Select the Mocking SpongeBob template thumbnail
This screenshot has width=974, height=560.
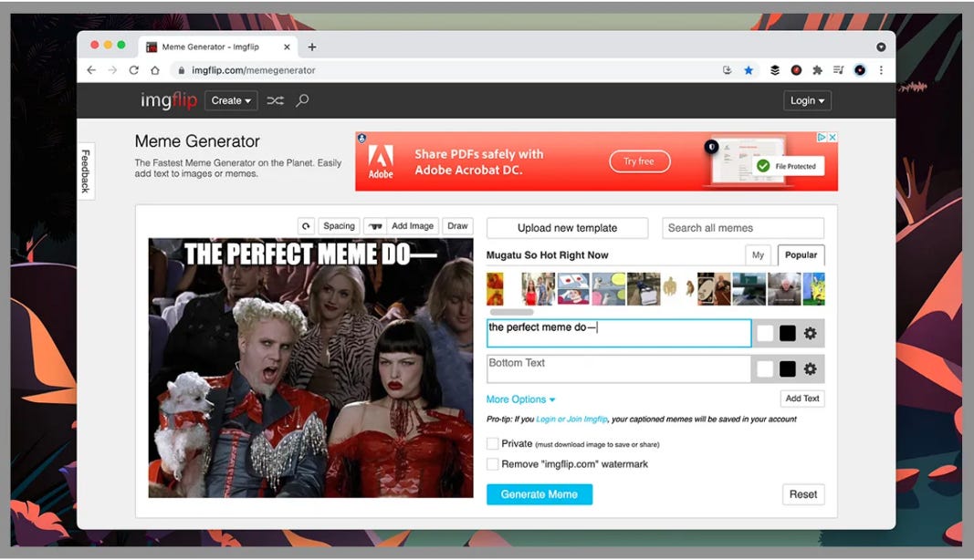click(813, 289)
